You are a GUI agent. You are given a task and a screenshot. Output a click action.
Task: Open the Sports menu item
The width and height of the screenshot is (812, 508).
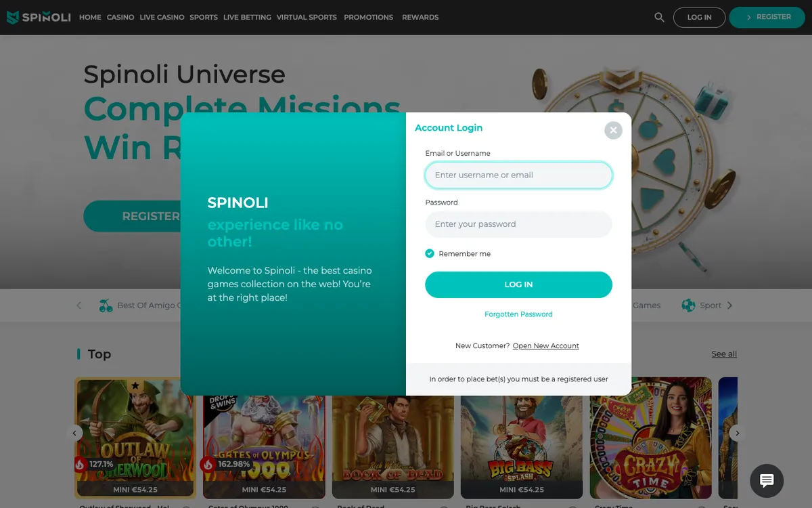click(204, 18)
